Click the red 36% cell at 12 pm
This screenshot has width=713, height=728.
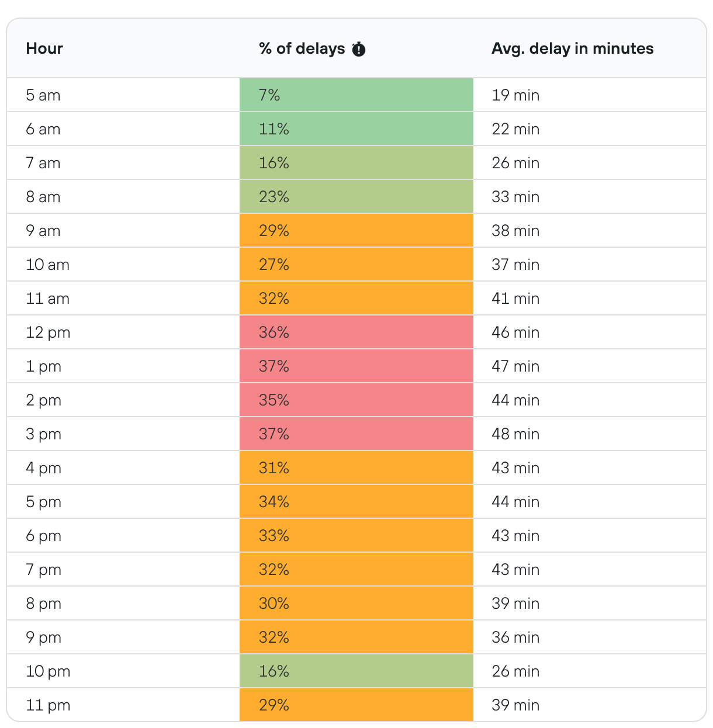356,332
